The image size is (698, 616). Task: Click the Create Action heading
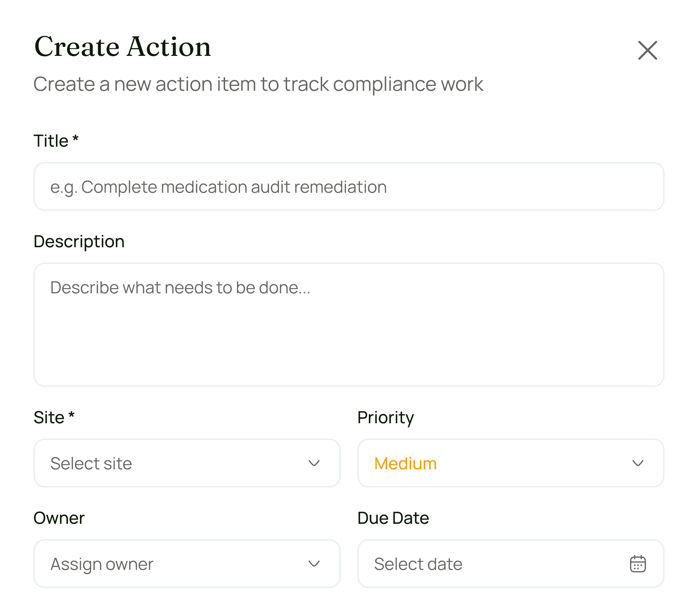click(122, 47)
